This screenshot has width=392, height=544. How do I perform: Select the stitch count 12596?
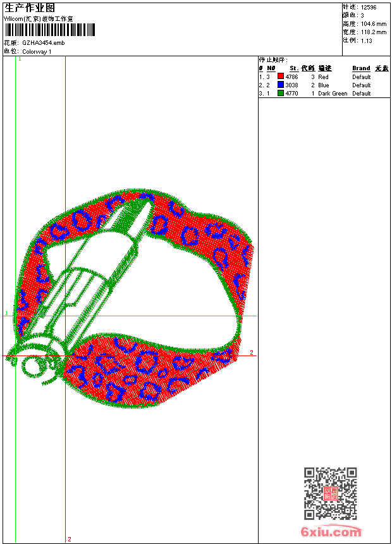click(369, 8)
